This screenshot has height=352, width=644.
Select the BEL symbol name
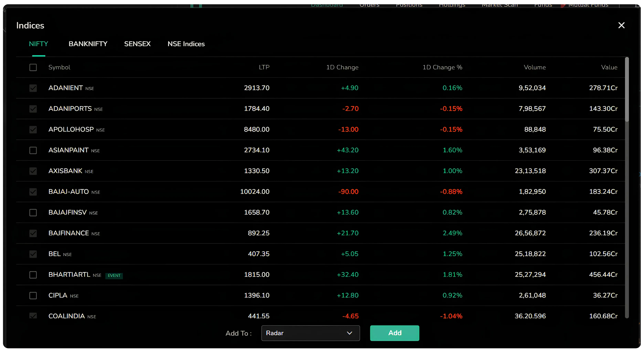55,254
